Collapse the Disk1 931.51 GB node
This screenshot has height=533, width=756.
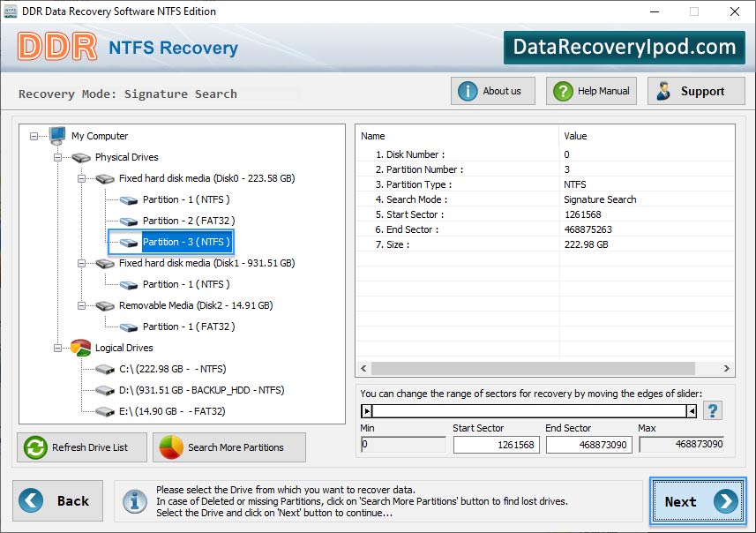[x=81, y=263]
